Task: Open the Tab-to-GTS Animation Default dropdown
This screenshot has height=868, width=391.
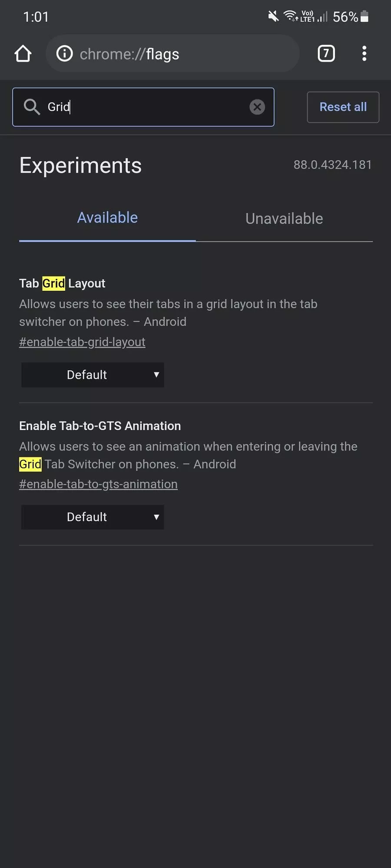Action: [x=93, y=517]
